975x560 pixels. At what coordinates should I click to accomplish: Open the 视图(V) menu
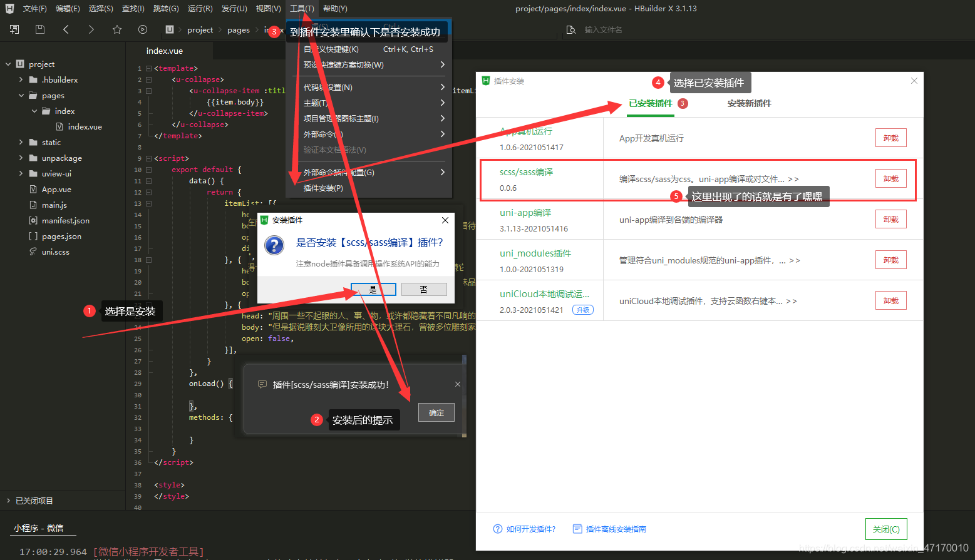tap(268, 8)
